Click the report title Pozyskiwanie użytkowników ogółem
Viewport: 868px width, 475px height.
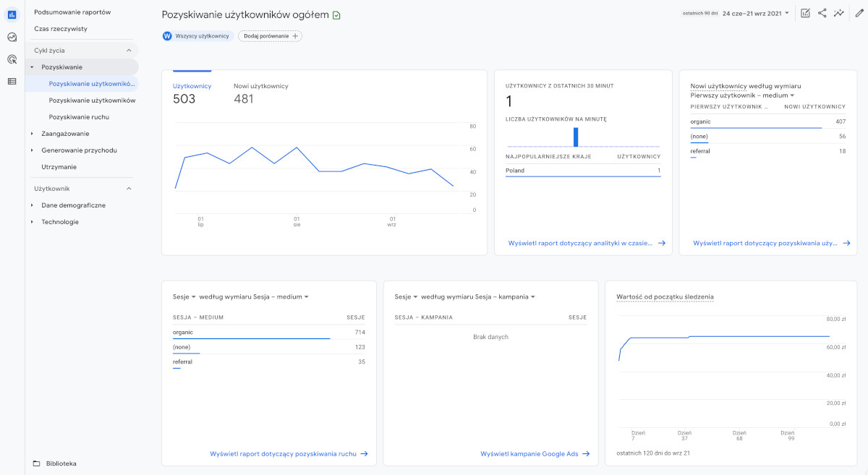coord(245,14)
